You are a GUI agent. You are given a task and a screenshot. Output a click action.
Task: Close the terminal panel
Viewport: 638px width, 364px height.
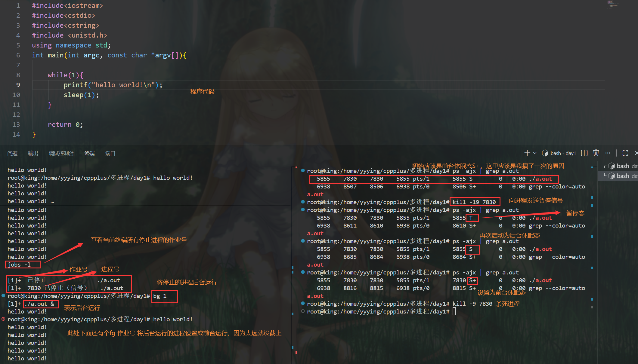[x=636, y=153]
